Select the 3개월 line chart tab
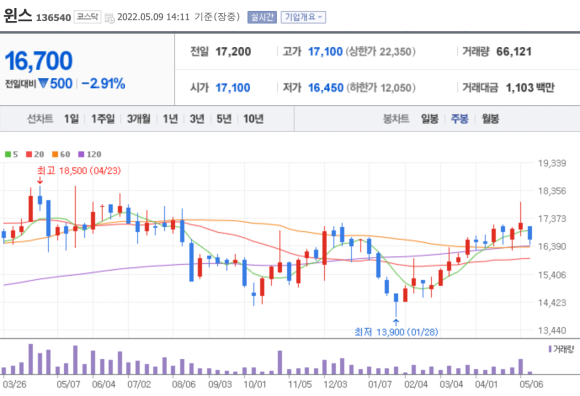The image size is (580, 396). pos(139,119)
